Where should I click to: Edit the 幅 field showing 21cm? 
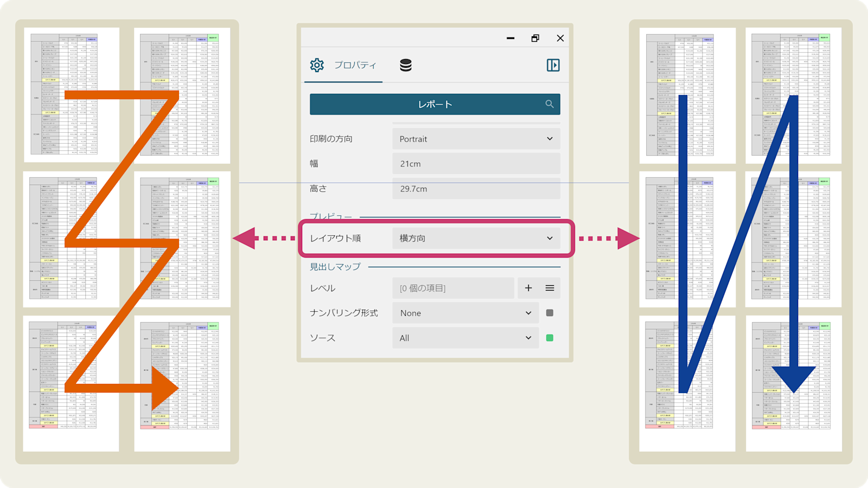point(476,164)
